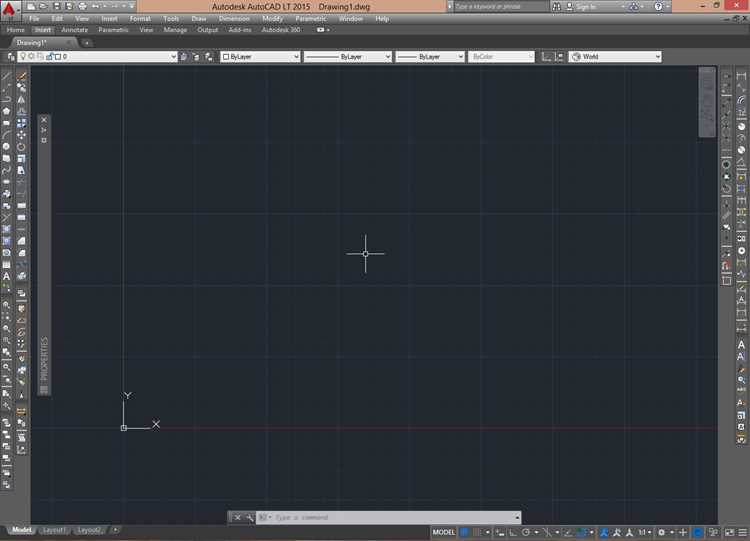The width and height of the screenshot is (750, 541).
Task: Toggle annotation monitor plus icon in status bar
Action: [683, 532]
